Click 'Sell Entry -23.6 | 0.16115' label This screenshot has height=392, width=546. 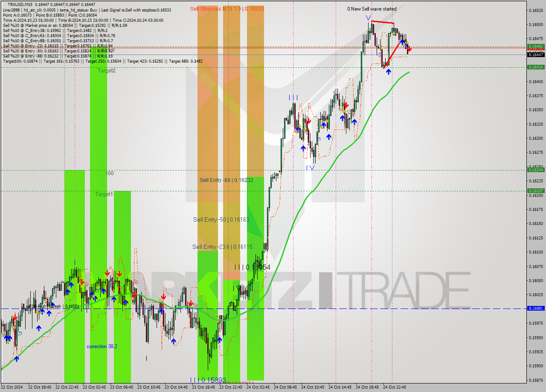pyautogui.click(x=222, y=247)
